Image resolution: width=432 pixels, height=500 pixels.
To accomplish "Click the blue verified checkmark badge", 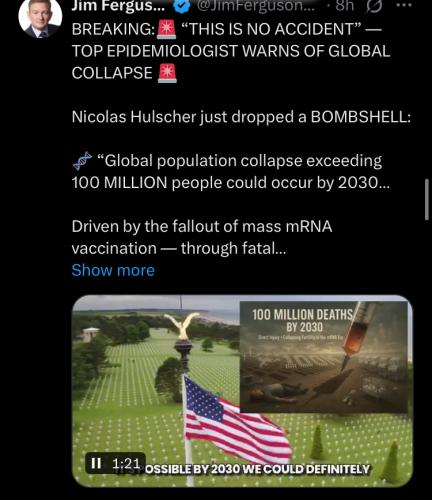I will (182, 6).
